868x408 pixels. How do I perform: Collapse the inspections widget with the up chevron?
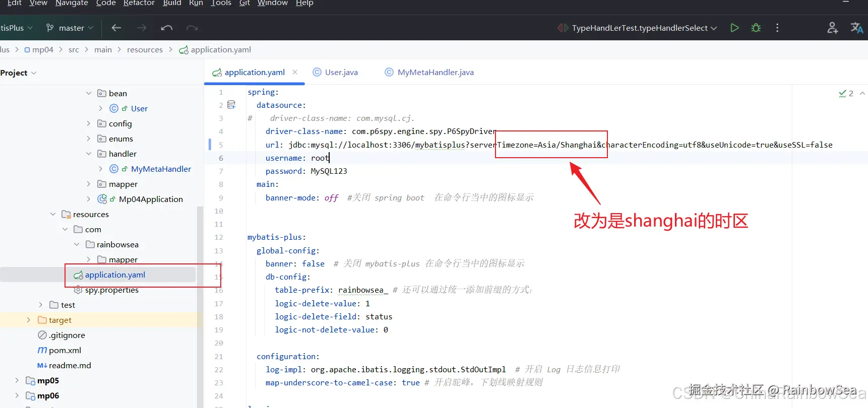(862, 93)
